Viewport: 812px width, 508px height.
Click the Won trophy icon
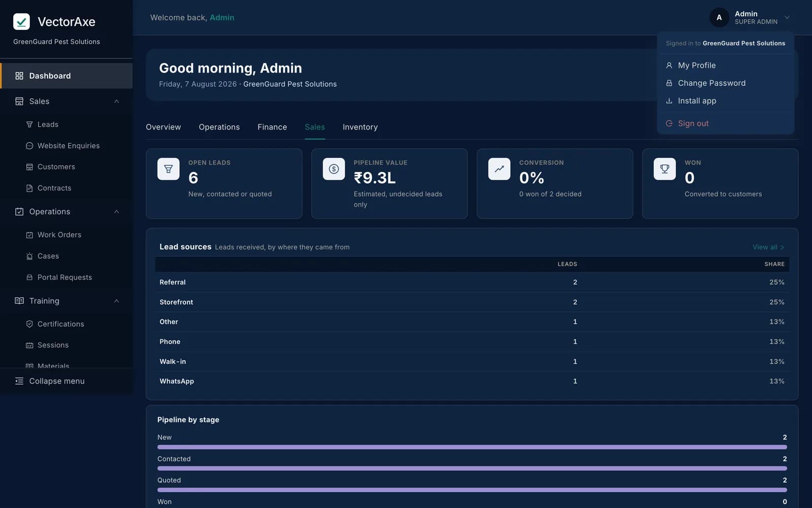point(665,169)
